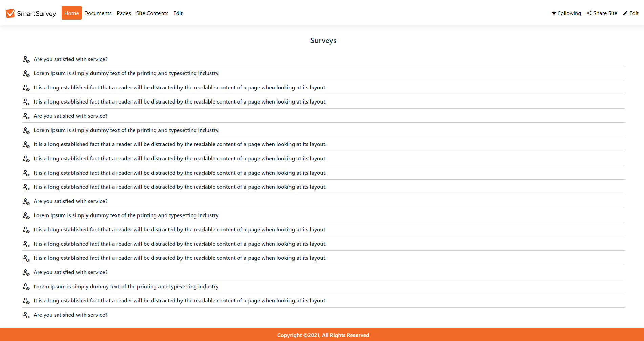This screenshot has width=644, height=341.
Task: Click the Following link
Action: (x=570, y=13)
